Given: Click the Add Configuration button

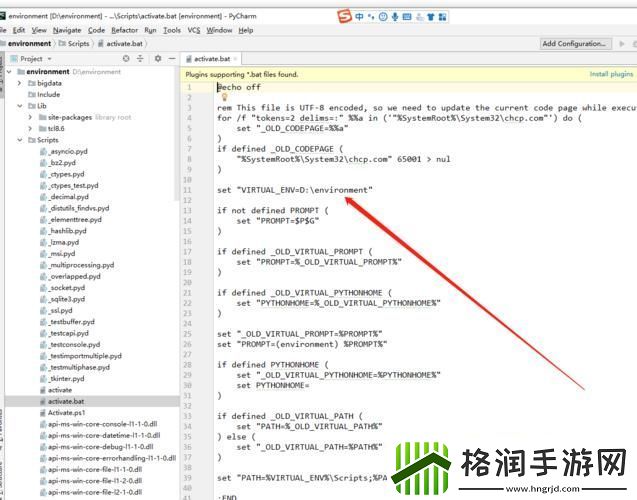Looking at the screenshot, I should tap(574, 44).
